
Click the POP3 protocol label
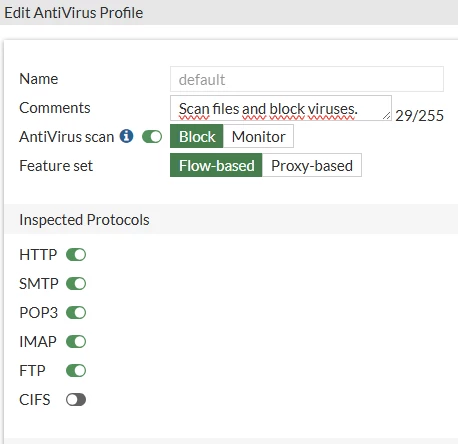pos(39,313)
